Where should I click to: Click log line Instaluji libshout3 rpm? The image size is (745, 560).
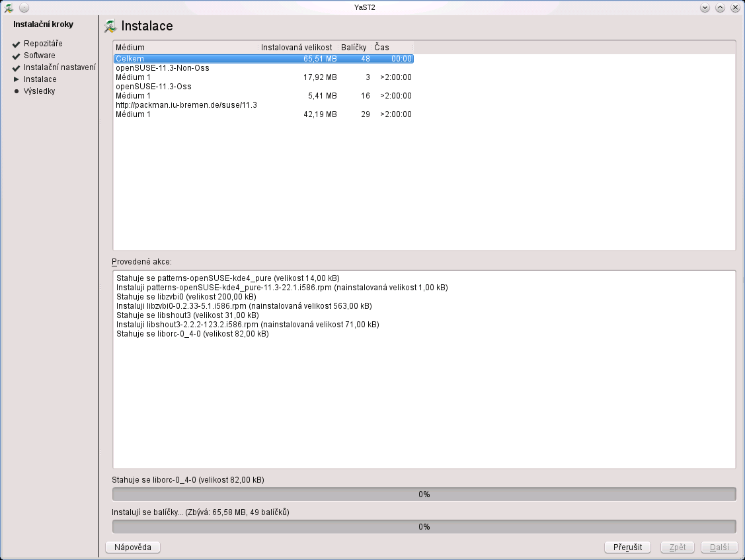[x=247, y=325]
